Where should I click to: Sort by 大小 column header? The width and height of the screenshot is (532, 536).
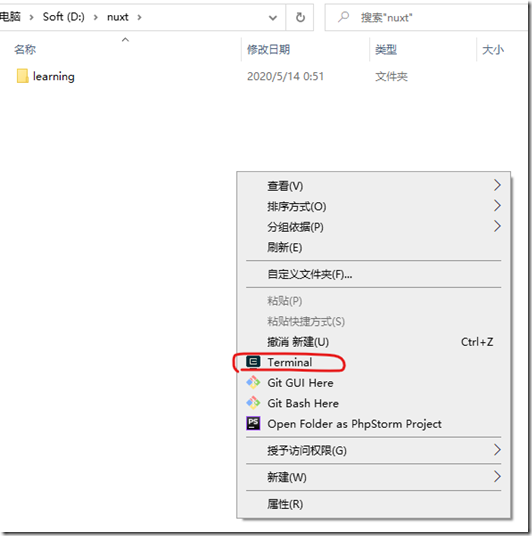coord(493,50)
